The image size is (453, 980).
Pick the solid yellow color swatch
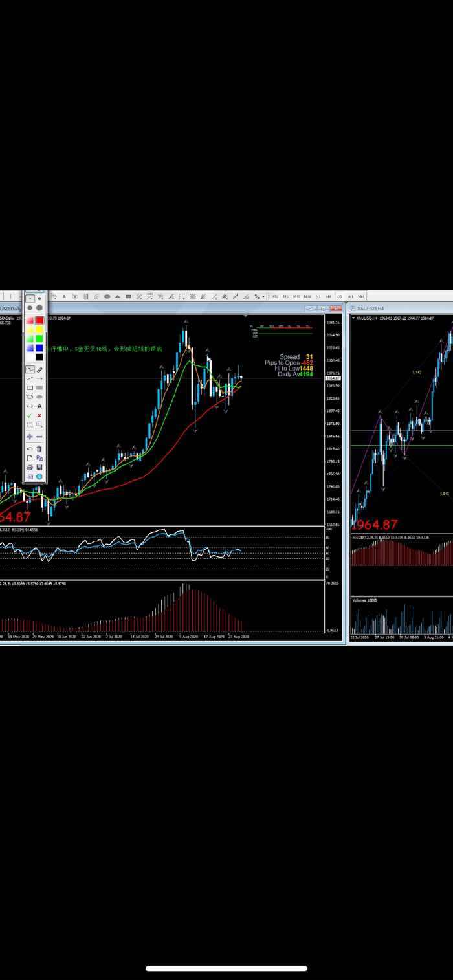[39, 329]
